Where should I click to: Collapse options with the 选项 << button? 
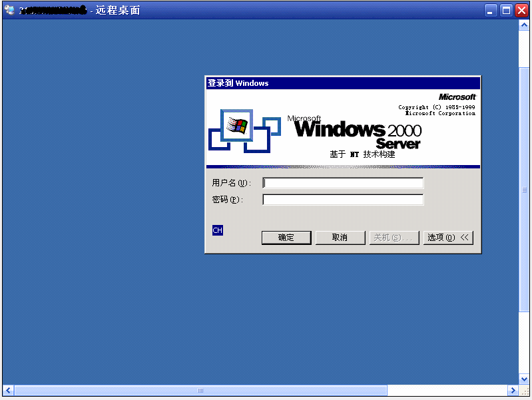tap(448, 238)
